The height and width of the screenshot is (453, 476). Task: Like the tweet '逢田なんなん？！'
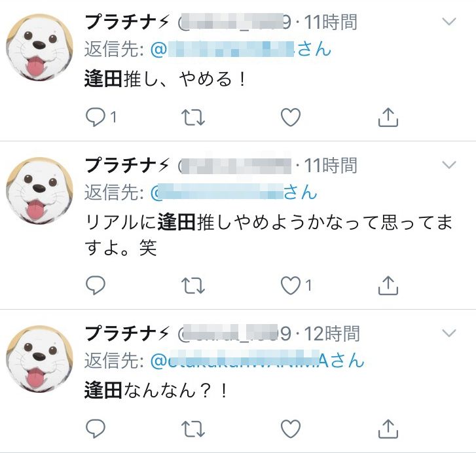(291, 429)
